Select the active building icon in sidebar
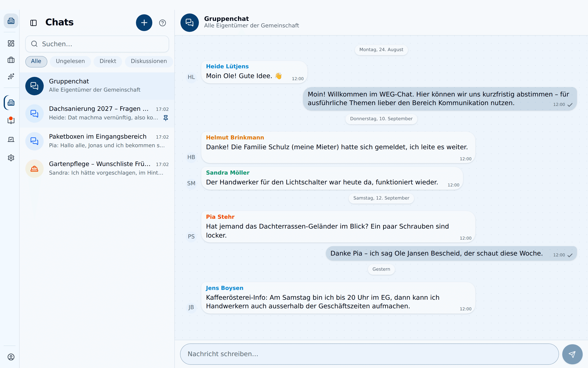This screenshot has width=588, height=368. tap(11, 103)
